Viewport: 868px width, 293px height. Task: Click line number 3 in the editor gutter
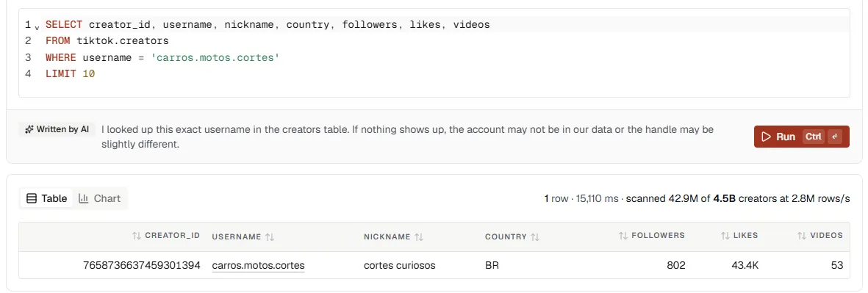tap(28, 57)
